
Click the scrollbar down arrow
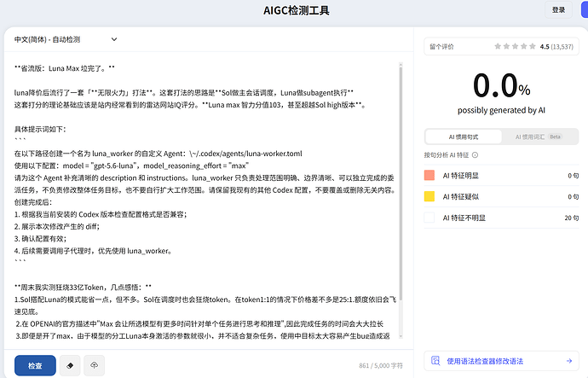(401, 336)
